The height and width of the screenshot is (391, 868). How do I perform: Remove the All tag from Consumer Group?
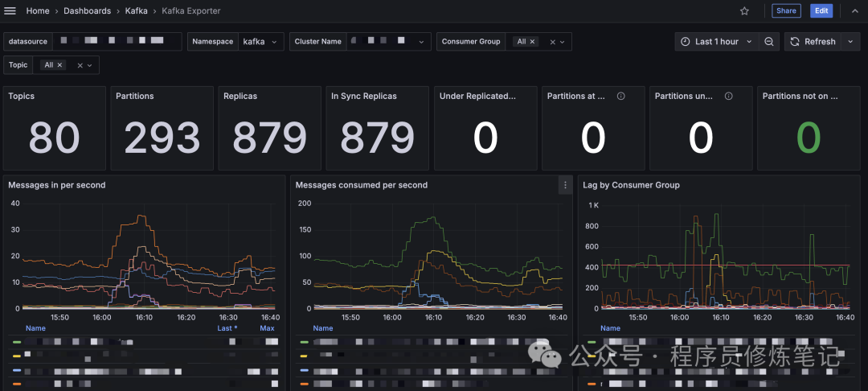(533, 42)
